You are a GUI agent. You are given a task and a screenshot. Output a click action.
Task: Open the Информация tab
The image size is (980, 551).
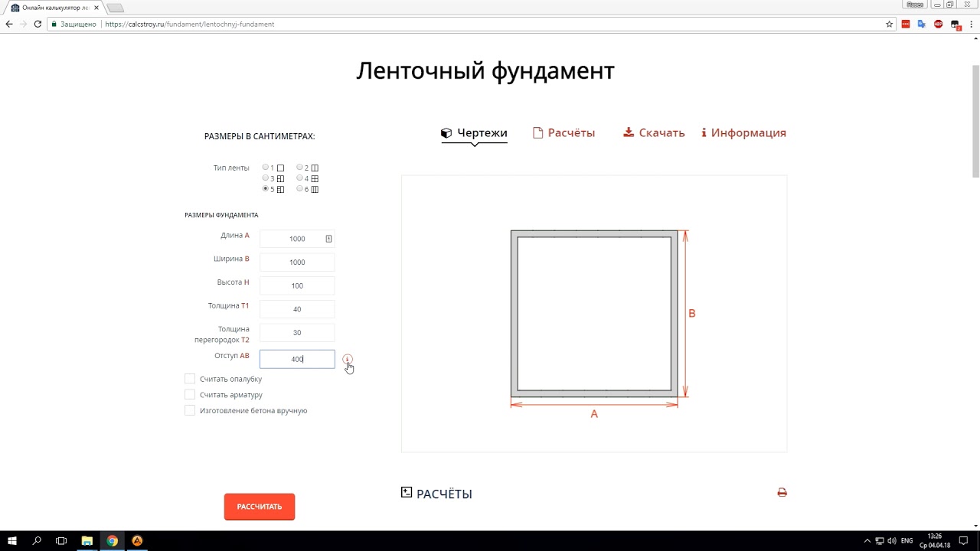coord(743,133)
